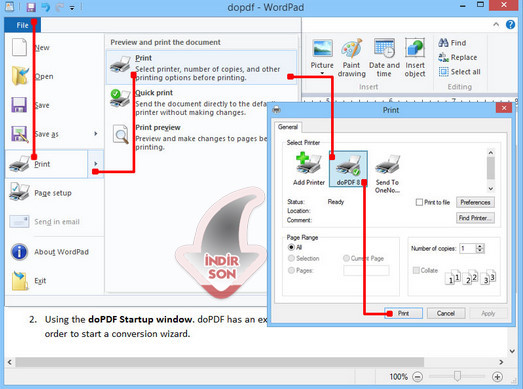The width and height of the screenshot is (523, 389).
Task: Click printer list scrollbar down arrow
Action: (x=491, y=188)
